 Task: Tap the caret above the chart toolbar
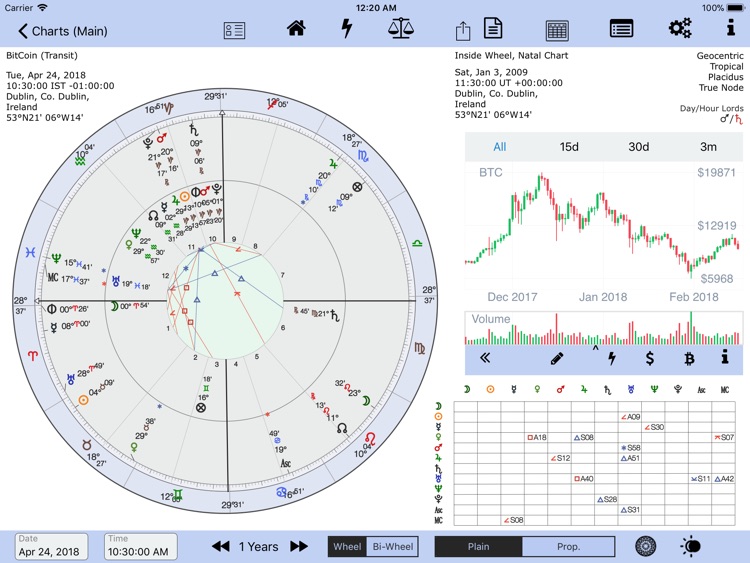(x=596, y=349)
